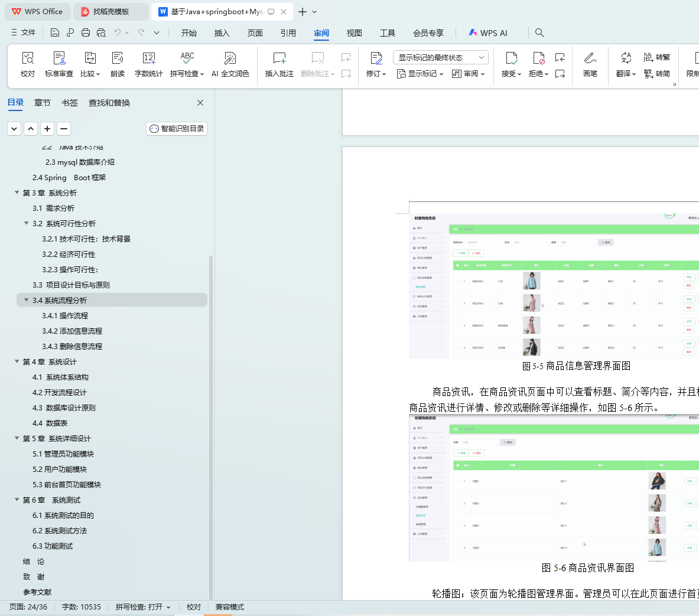This screenshot has height=616, width=699.
Task: Expand the 审阅 pane dropdown
Action: click(468, 74)
